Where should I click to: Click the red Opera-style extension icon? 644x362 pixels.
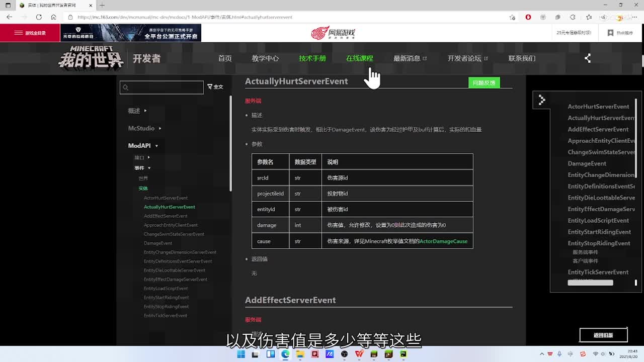[x=528, y=17]
